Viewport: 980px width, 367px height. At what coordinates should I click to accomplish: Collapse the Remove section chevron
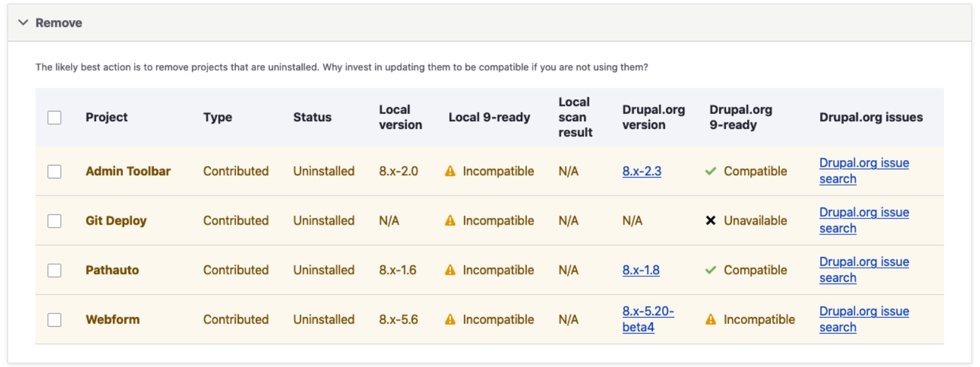coord(23,23)
